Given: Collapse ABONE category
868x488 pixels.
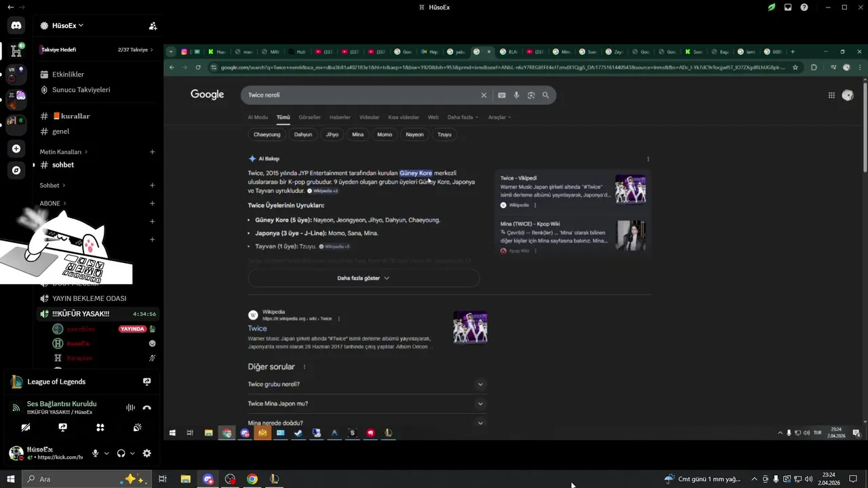Looking at the screenshot, I should click(52, 203).
